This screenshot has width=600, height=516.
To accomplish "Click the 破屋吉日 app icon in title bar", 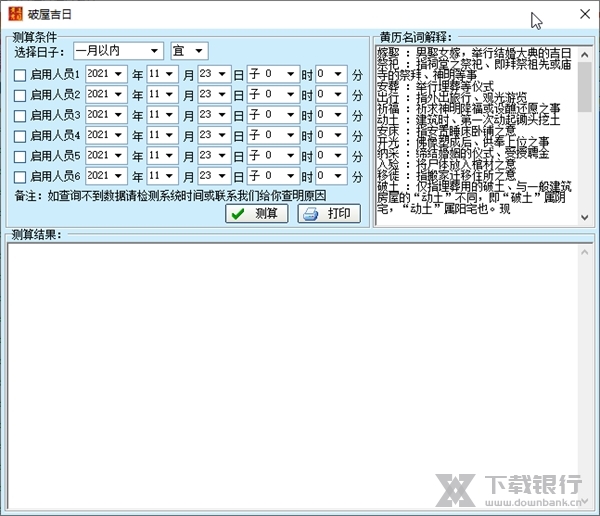I will (15, 14).
